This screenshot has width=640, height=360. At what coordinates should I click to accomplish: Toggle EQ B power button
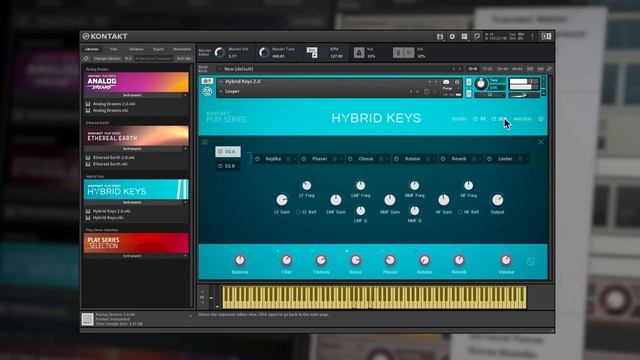(220, 166)
